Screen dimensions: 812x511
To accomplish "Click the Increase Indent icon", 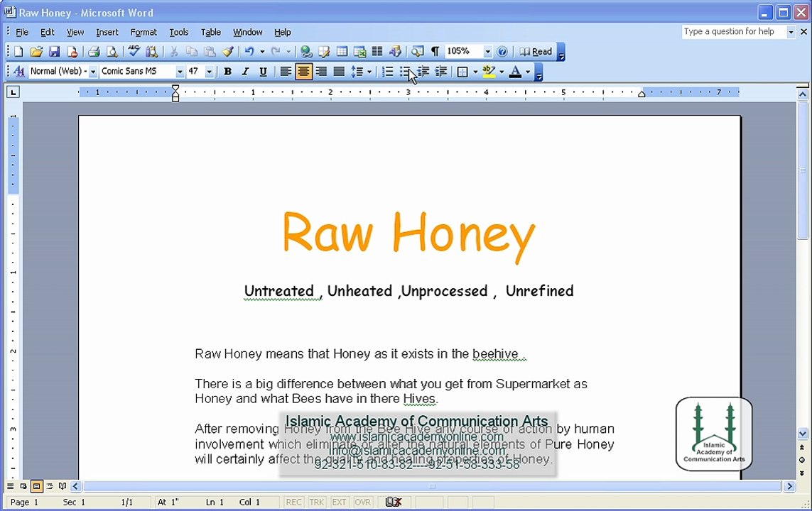I will pyautogui.click(x=441, y=72).
